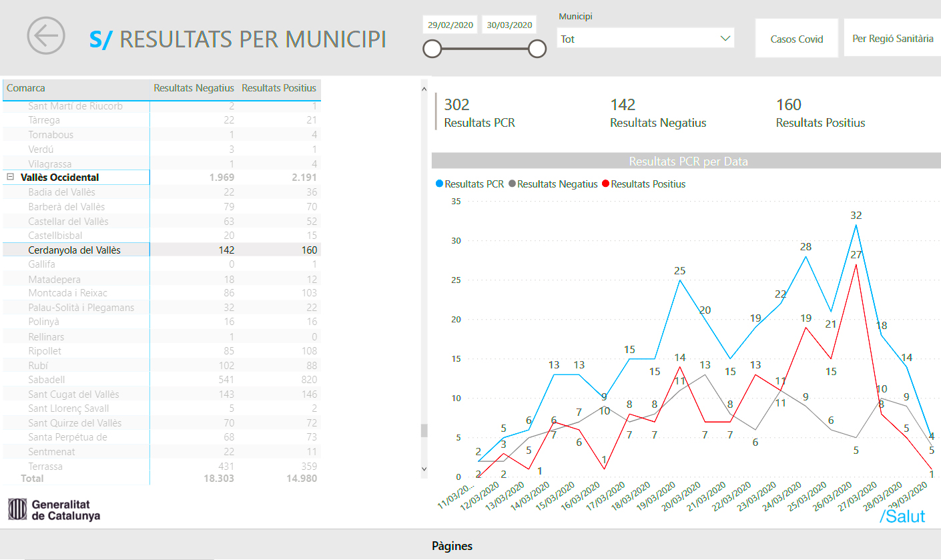This screenshot has height=560, width=941.
Task: Select the Vilagrassa row
Action: point(162,164)
